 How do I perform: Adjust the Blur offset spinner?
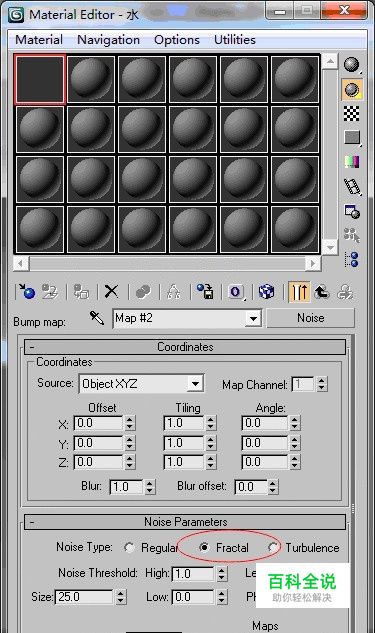coord(273,487)
